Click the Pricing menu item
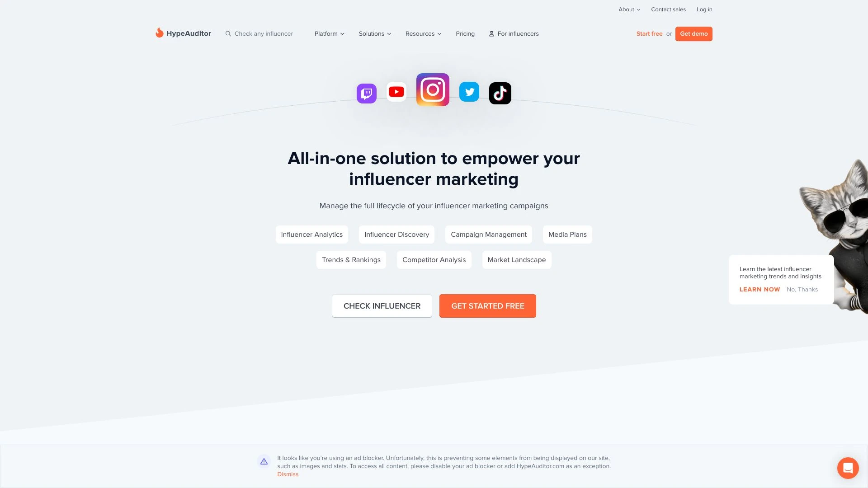Screen dimensions: 868x488 click(465, 33)
